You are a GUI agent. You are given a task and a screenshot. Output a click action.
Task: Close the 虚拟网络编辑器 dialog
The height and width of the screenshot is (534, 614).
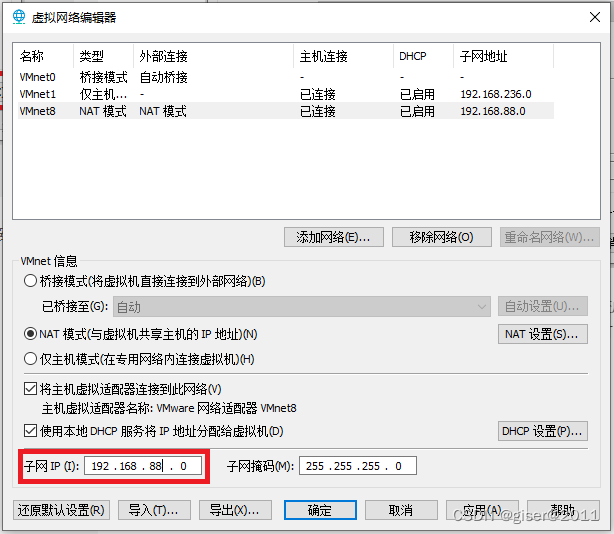point(594,17)
